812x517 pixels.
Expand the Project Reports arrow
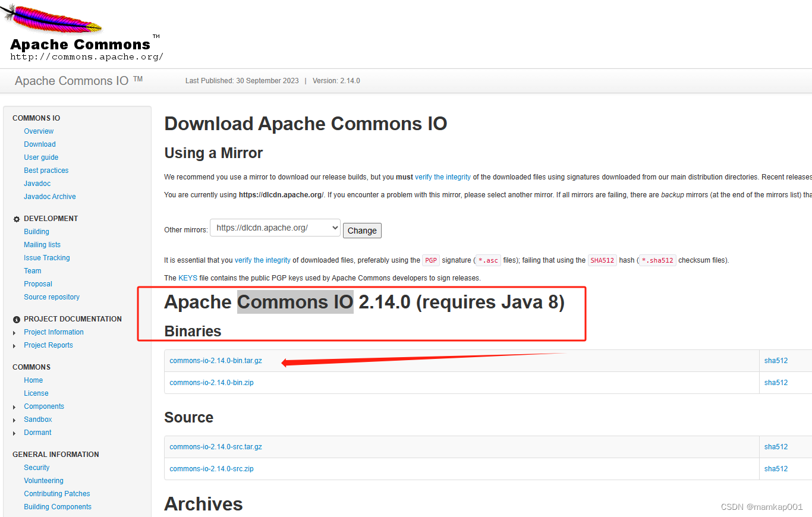click(x=14, y=346)
